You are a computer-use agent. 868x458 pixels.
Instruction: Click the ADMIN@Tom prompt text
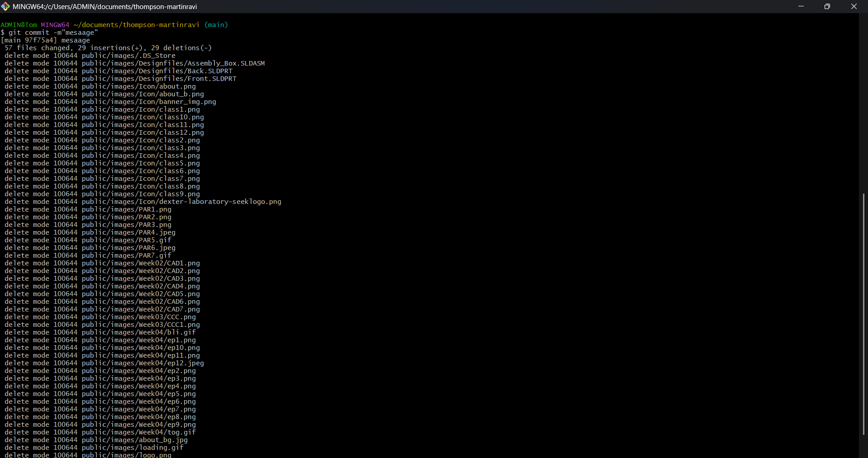(x=19, y=25)
